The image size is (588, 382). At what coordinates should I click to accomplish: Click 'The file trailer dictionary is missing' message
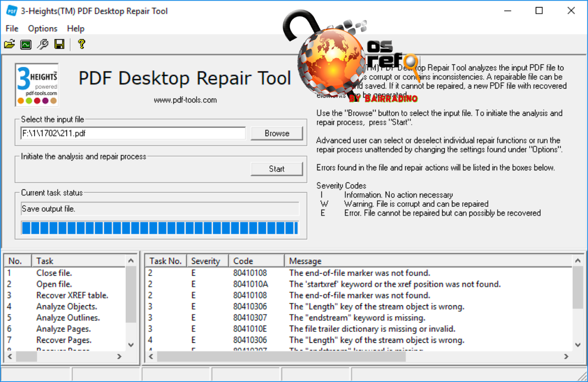[372, 329]
